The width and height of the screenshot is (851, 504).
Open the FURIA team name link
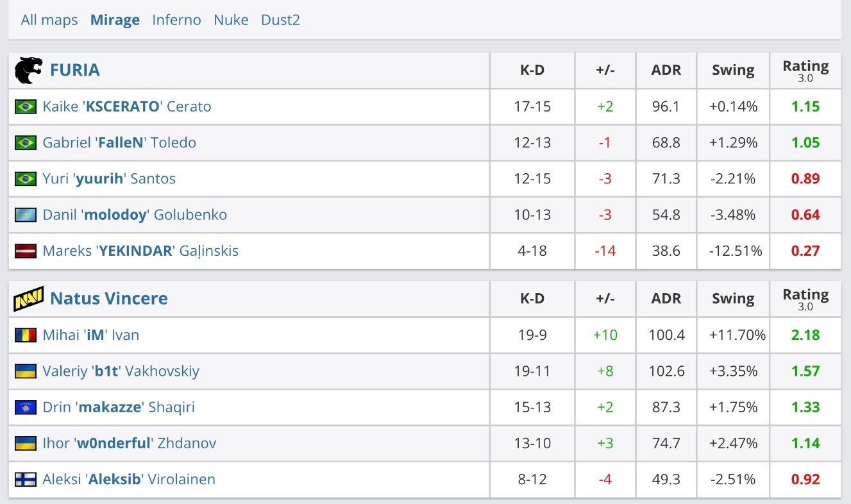(75, 70)
